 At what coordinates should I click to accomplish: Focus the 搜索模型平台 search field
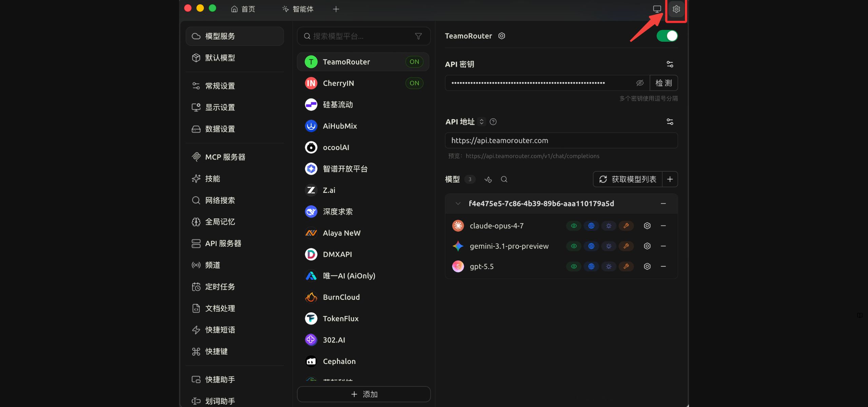point(364,36)
